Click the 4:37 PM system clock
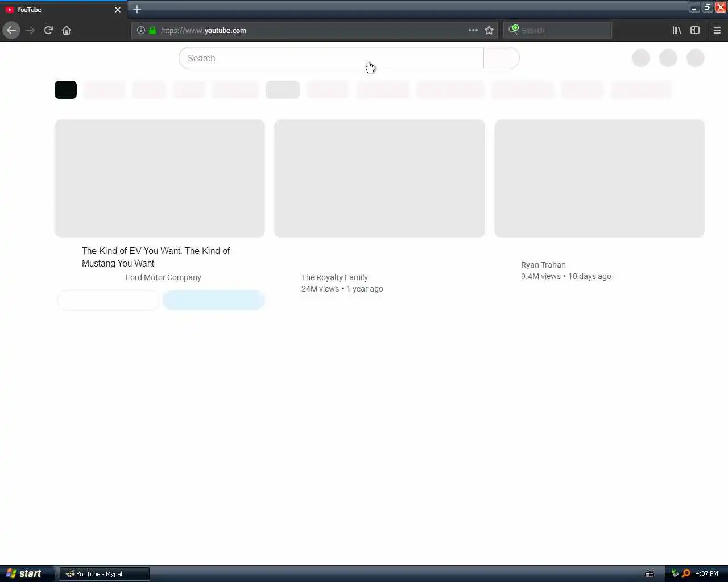The width and height of the screenshot is (728, 582). [707, 573]
